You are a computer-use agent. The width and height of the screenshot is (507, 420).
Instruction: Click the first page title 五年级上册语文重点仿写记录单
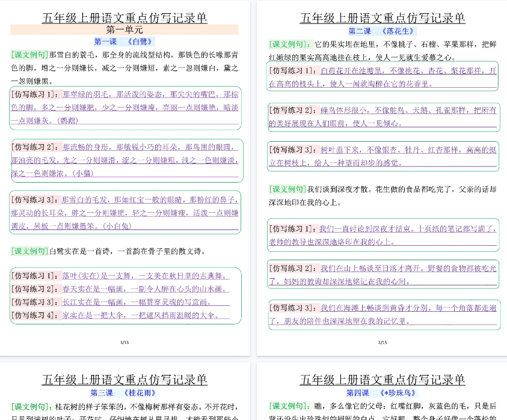tap(124, 18)
